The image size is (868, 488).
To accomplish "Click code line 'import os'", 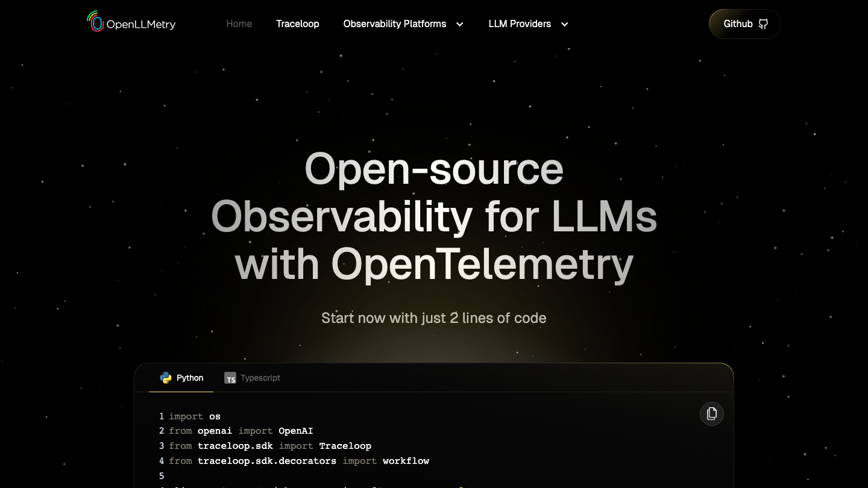I will tap(195, 416).
